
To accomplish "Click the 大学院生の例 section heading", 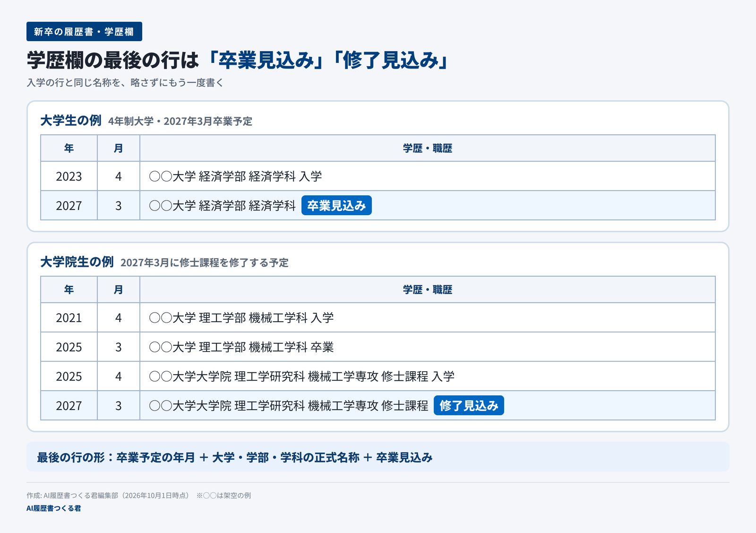I will [77, 262].
